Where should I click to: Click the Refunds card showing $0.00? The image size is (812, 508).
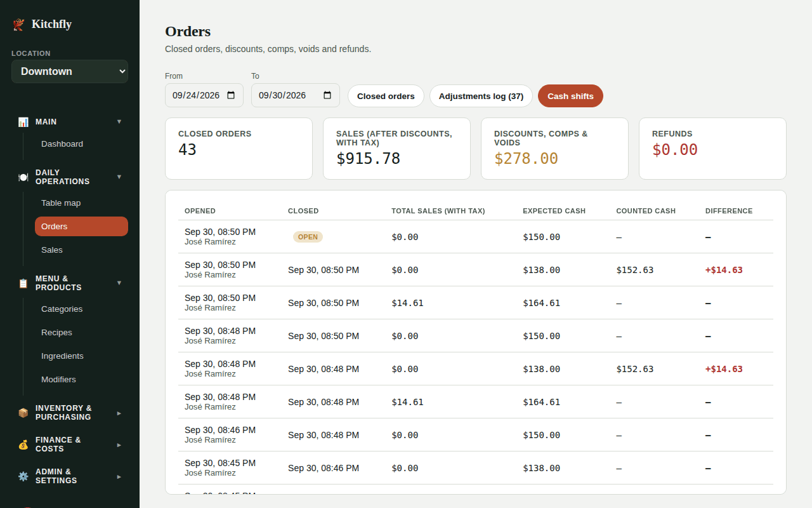click(x=712, y=149)
